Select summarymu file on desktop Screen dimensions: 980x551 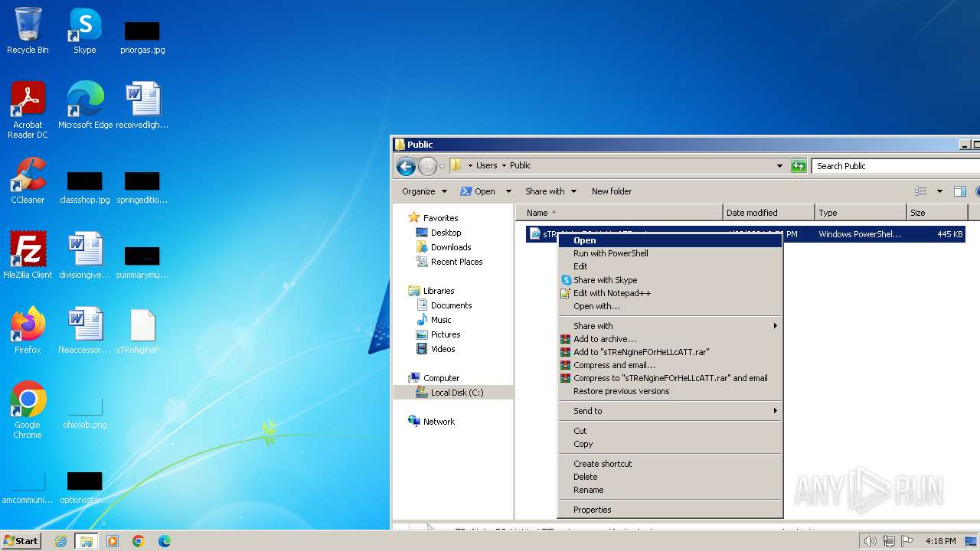click(142, 262)
